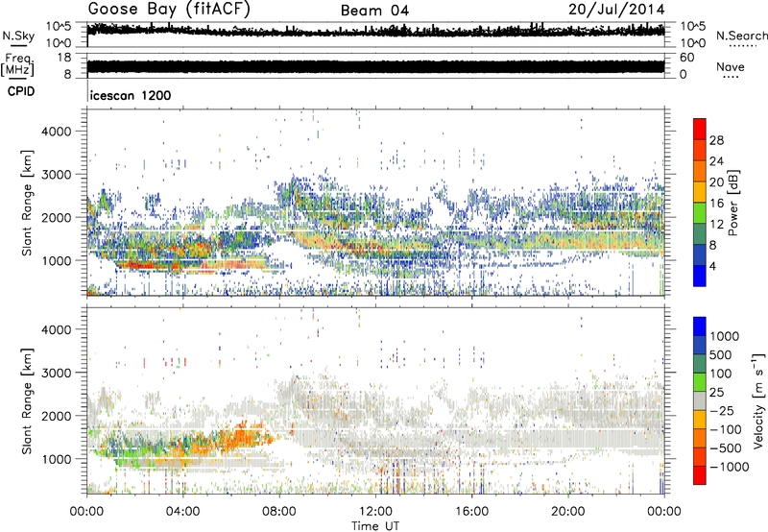Click the '18' tick on the frequency axis
This screenshot has height=532, width=768.
click(64, 58)
